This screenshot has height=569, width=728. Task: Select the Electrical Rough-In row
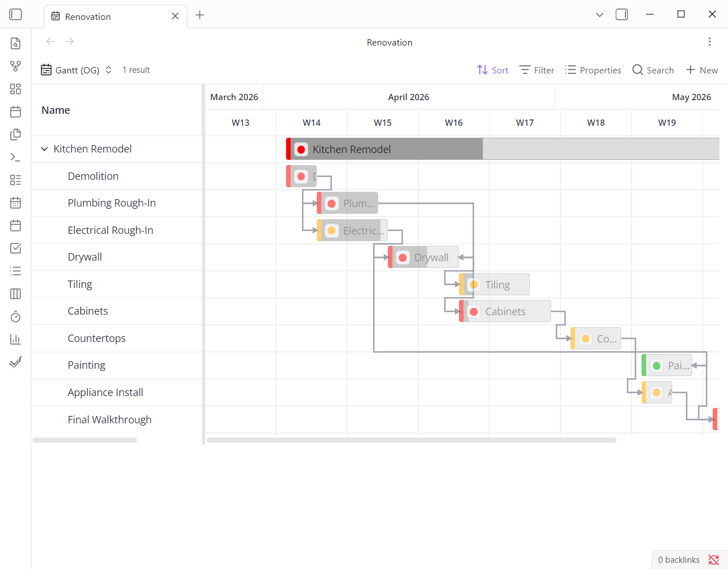click(x=117, y=230)
